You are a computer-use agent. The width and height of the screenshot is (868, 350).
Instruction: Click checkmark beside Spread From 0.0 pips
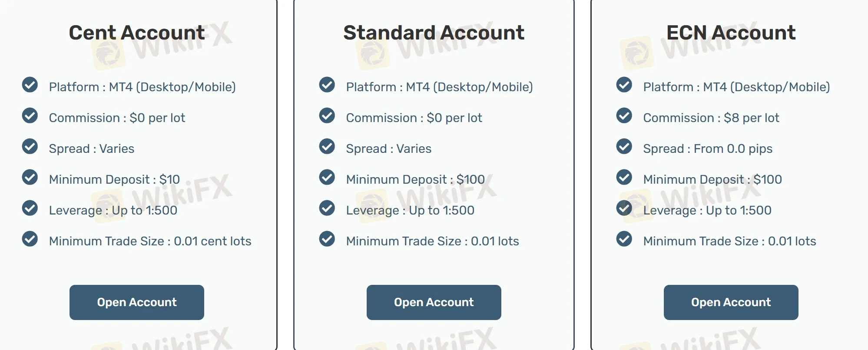(624, 146)
